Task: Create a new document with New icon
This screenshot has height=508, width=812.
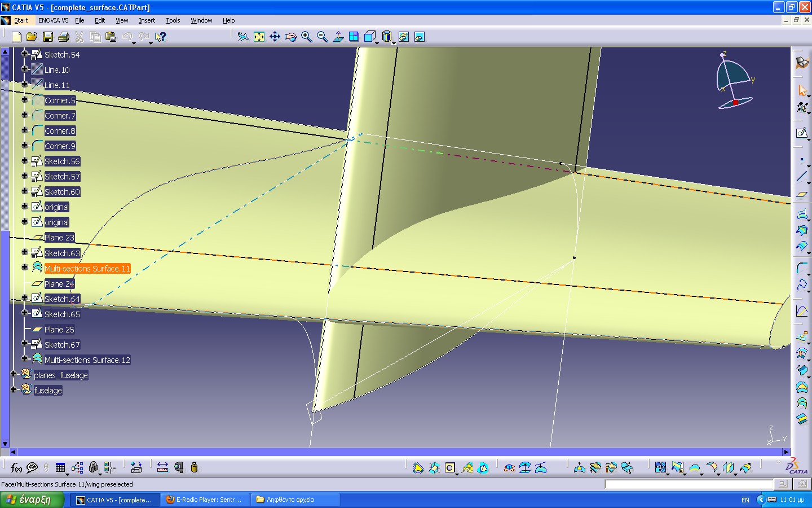Action: pyautogui.click(x=16, y=37)
